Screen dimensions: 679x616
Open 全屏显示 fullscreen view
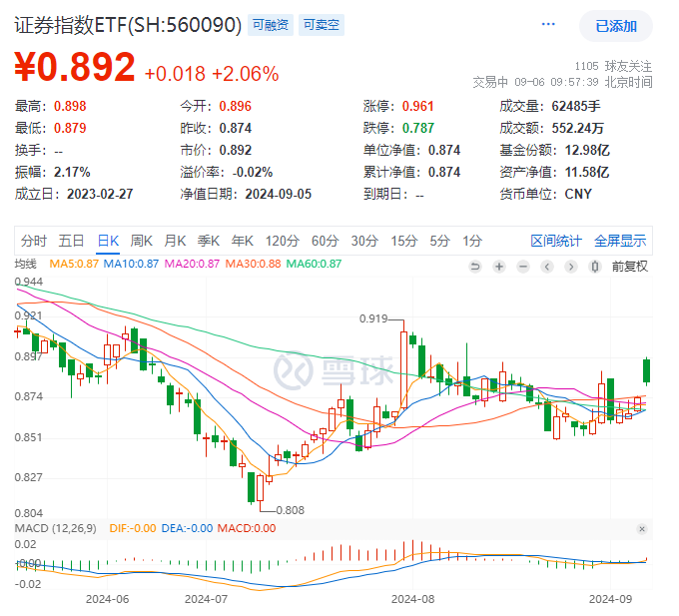[620, 241]
